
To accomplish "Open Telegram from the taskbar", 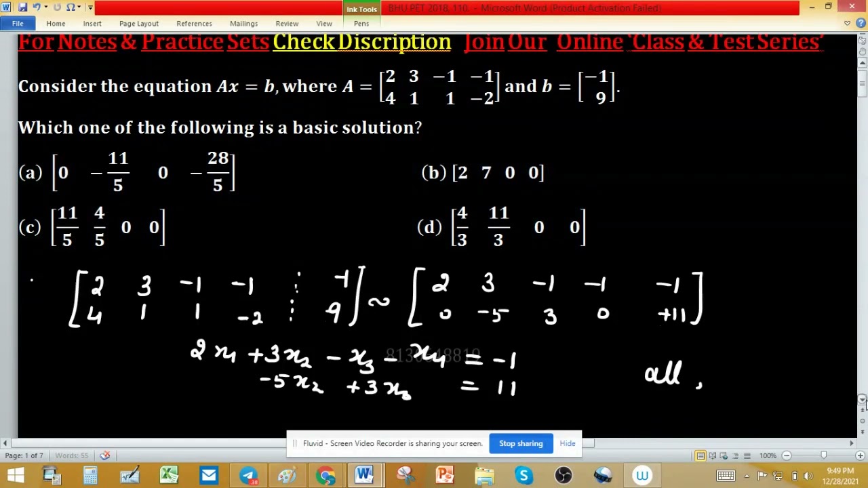I will [x=248, y=475].
